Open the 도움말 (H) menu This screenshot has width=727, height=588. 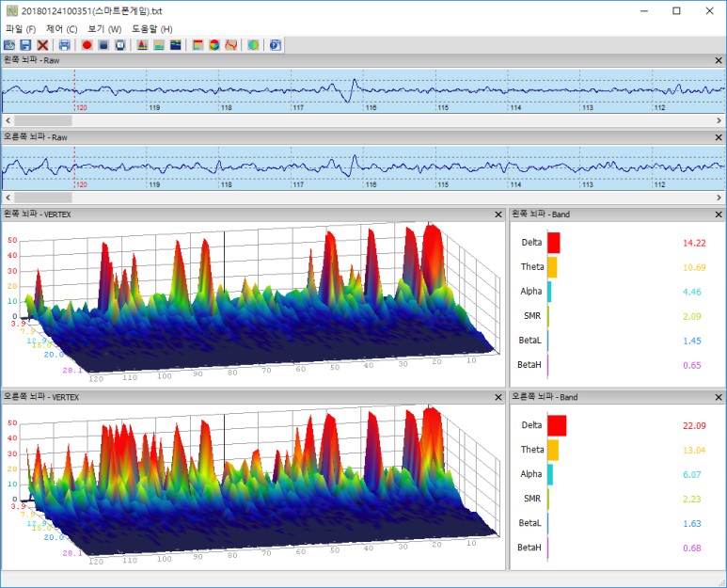[x=151, y=29]
